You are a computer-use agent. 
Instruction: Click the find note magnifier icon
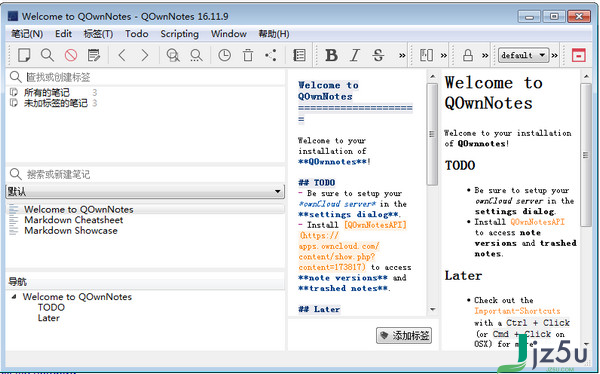coord(47,56)
